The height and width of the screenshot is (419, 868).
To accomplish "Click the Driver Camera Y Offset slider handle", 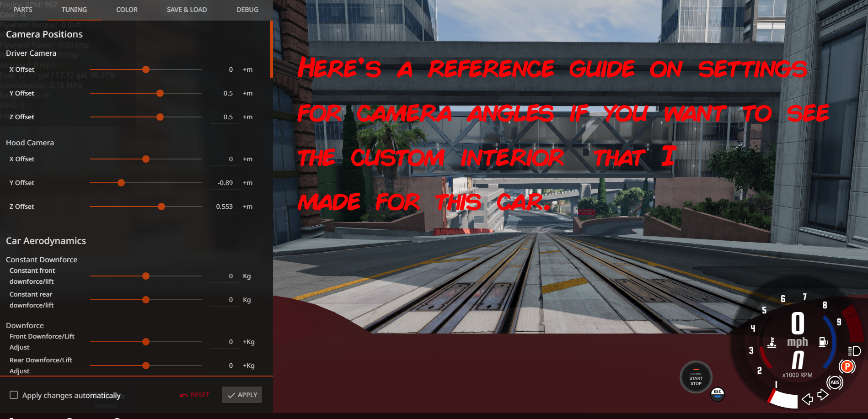I will point(160,93).
